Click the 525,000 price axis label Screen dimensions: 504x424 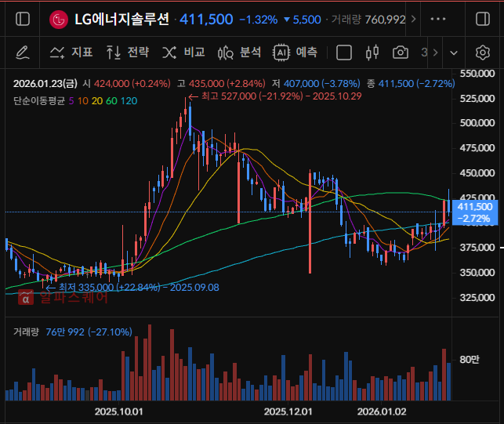pyautogui.click(x=477, y=98)
